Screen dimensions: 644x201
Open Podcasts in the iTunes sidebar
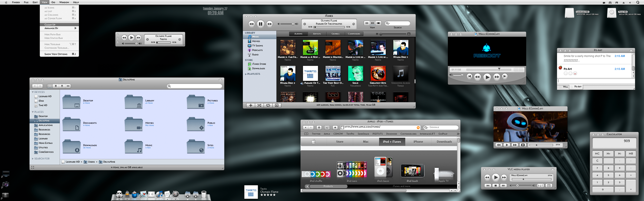pos(259,50)
